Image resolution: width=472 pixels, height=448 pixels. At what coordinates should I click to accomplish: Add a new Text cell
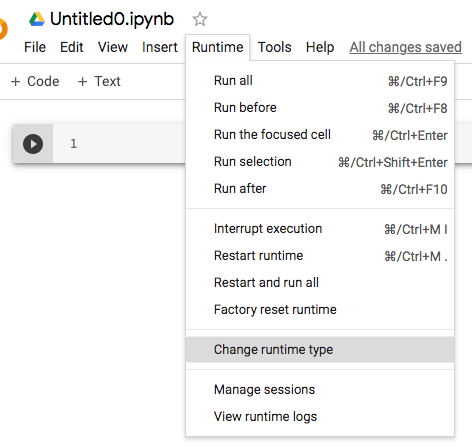[99, 81]
